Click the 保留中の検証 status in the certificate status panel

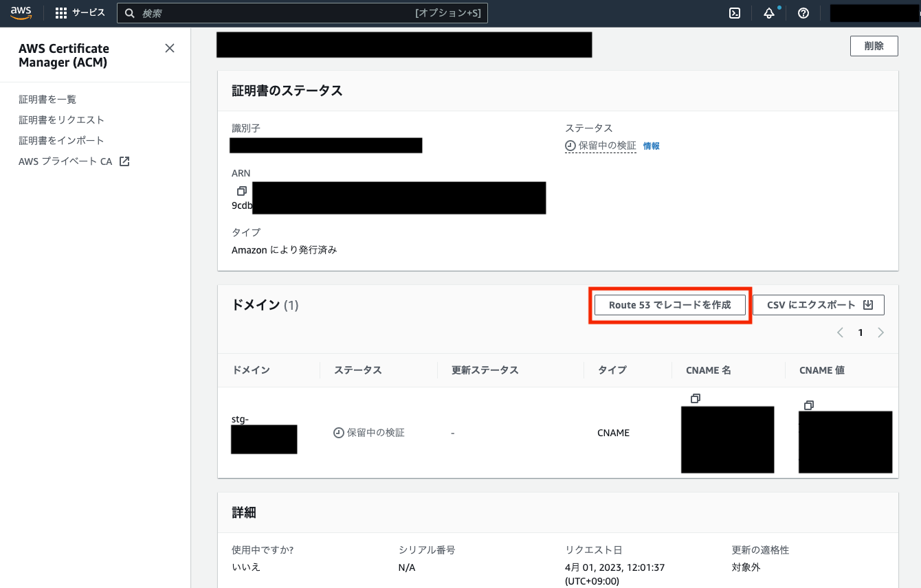point(601,146)
